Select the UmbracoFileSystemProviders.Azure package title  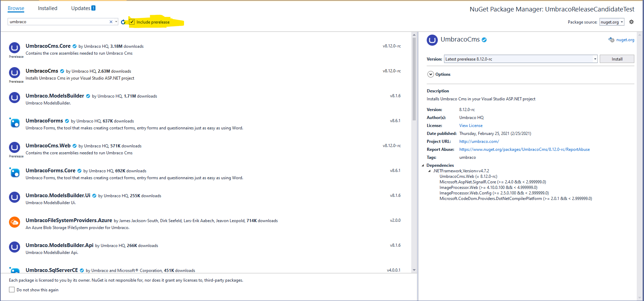(x=69, y=220)
